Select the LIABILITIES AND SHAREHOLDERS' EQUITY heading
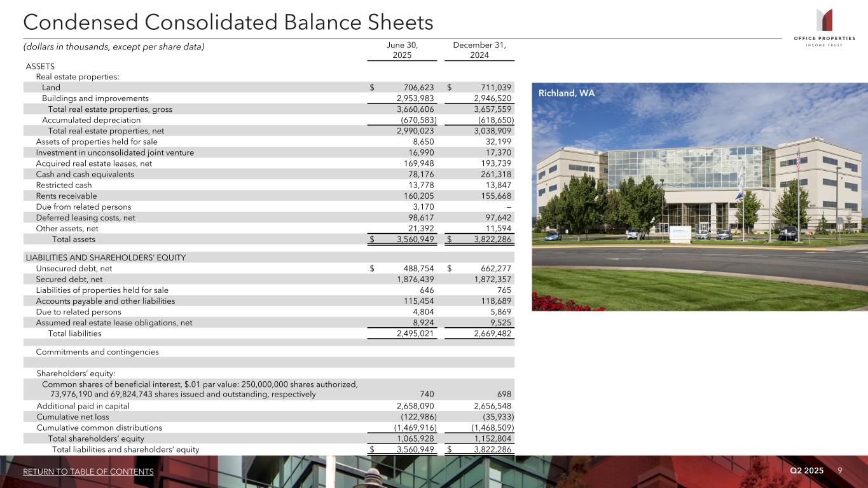Viewport: 868px width, 488px height. [106, 257]
